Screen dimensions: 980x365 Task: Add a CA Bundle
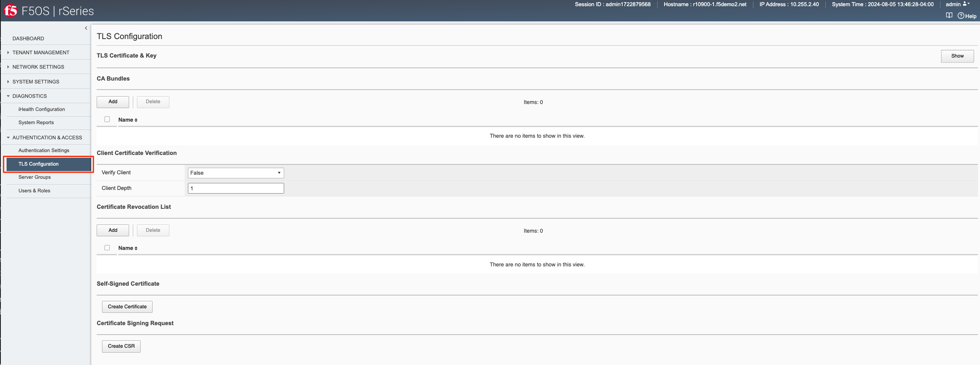pyautogui.click(x=113, y=102)
